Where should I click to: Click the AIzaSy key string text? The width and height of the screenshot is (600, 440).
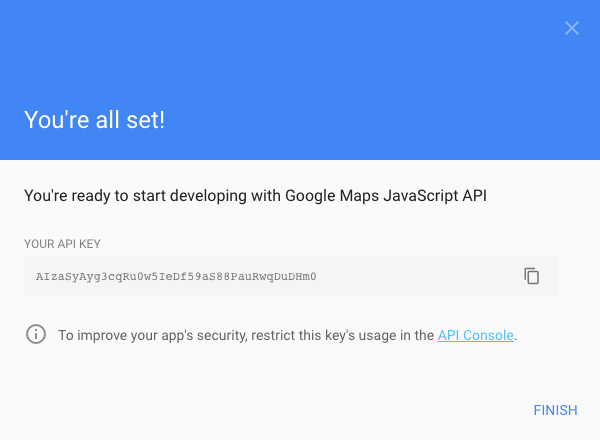[176, 276]
